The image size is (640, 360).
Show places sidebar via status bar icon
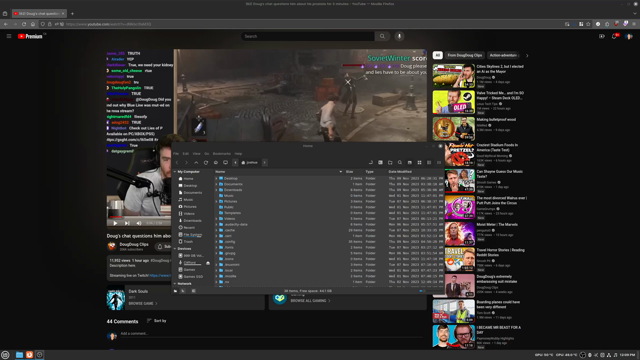pos(176,291)
